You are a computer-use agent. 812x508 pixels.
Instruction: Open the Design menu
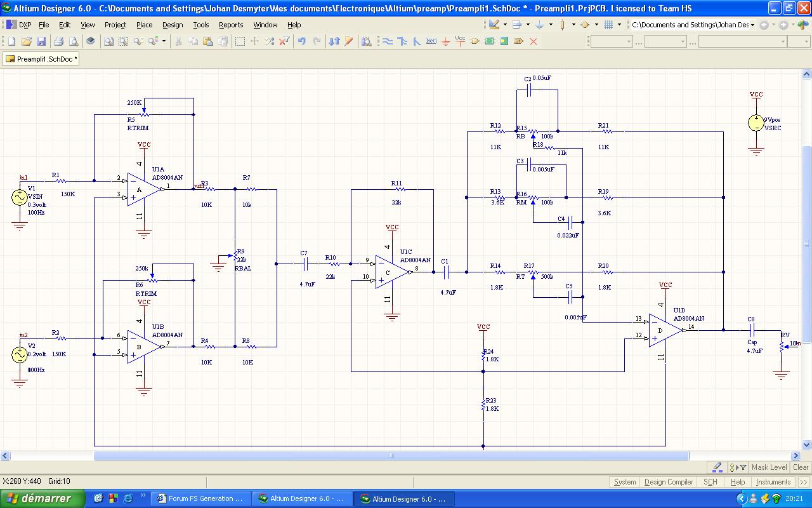[173, 25]
